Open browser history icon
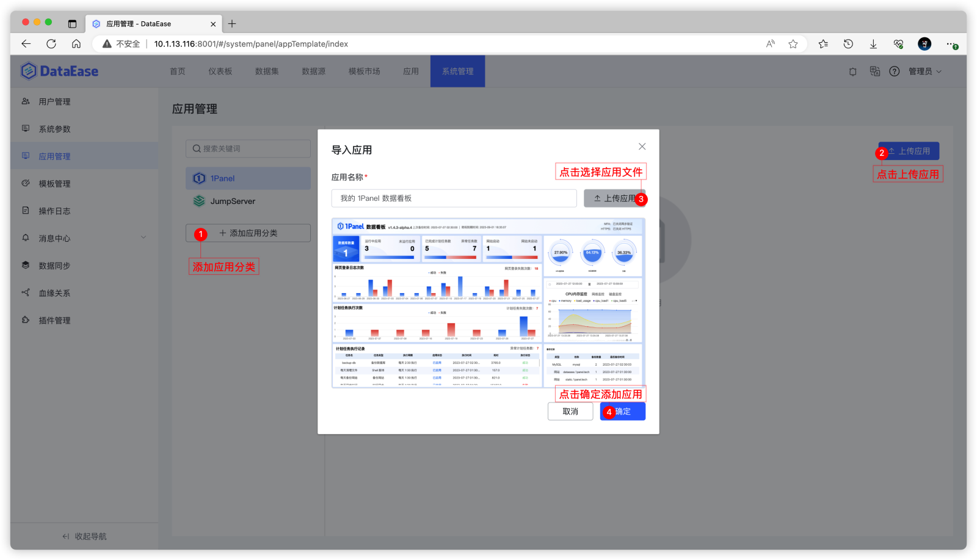The height and width of the screenshot is (560, 977). click(x=848, y=44)
